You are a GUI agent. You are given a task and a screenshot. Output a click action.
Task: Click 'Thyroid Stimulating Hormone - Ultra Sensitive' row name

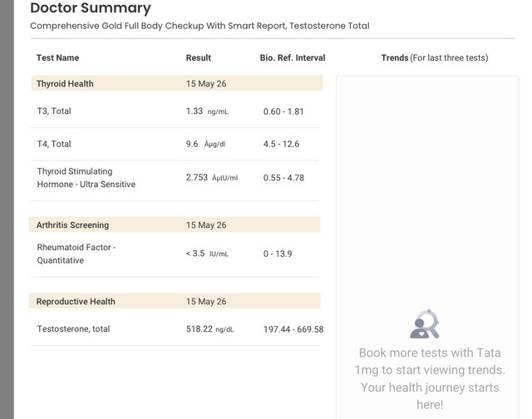pyautogui.click(x=86, y=178)
